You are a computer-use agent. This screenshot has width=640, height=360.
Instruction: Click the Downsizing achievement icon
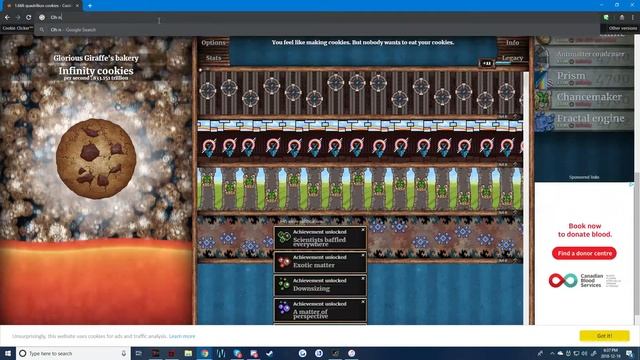pyautogui.click(x=284, y=285)
